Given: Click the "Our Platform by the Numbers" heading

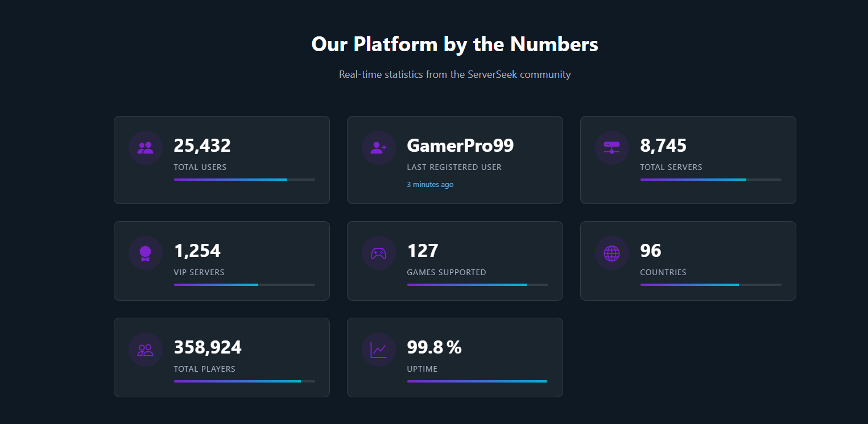Looking at the screenshot, I should [x=454, y=44].
